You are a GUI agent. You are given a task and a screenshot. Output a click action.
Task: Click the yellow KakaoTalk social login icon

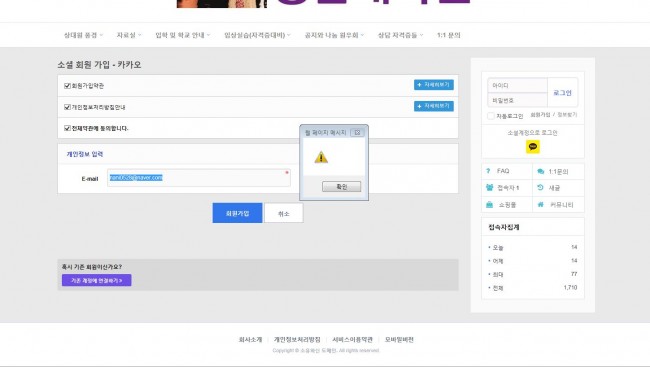(533, 147)
